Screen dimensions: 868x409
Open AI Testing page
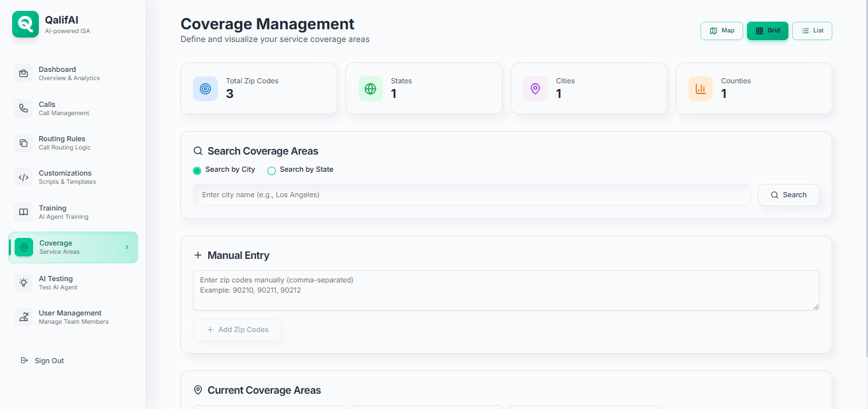(x=73, y=282)
